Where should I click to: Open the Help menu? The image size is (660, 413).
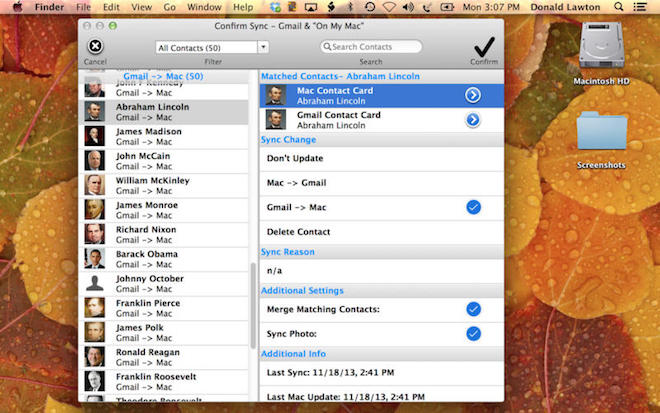click(243, 7)
